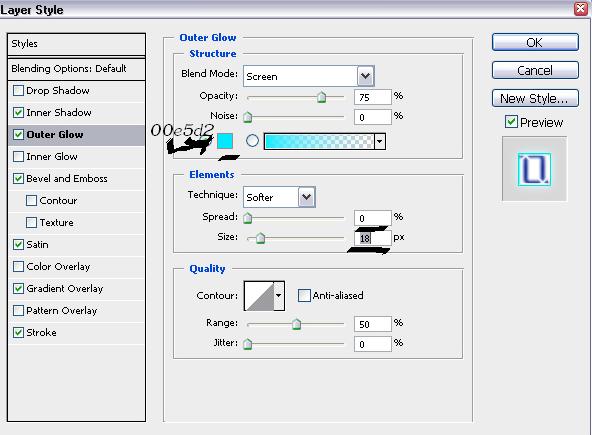Open the Contour curve thumbnail

(259, 296)
